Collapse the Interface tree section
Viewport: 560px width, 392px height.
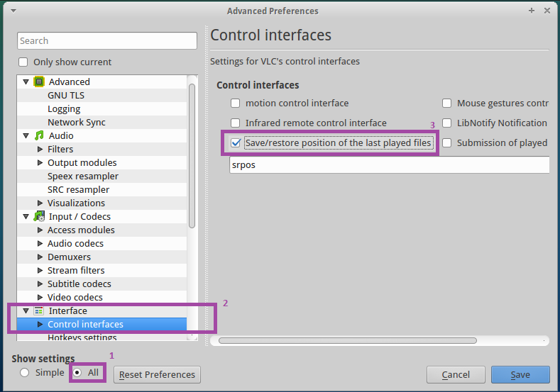(x=26, y=310)
